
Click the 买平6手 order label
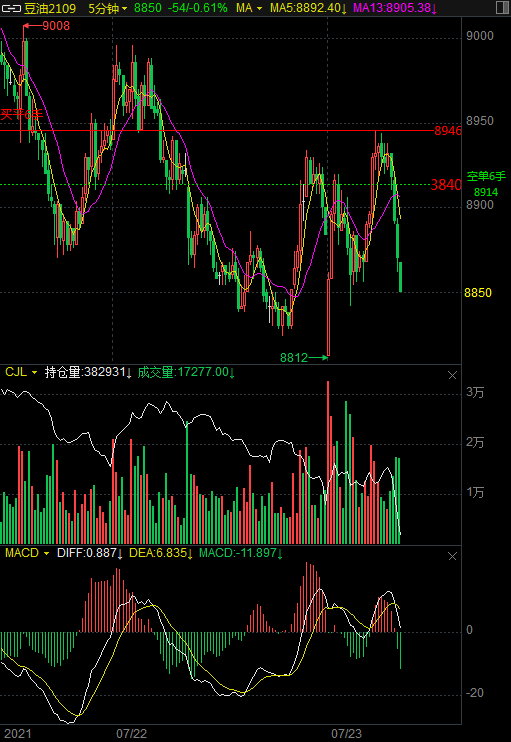tap(21, 114)
